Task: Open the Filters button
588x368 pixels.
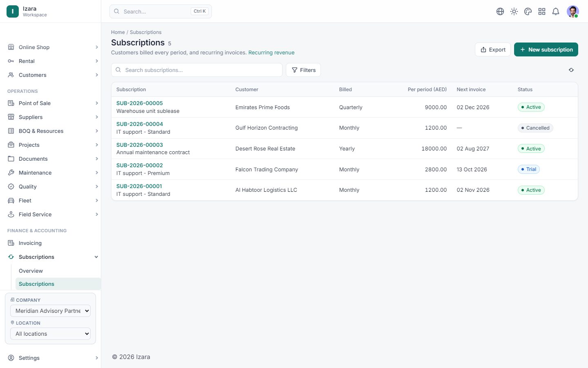Action: (x=303, y=70)
